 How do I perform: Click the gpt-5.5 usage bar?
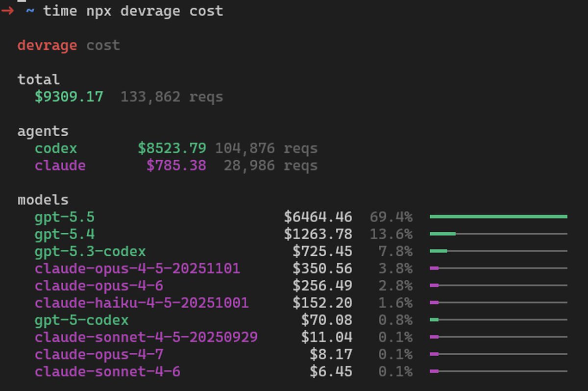pyautogui.click(x=498, y=217)
